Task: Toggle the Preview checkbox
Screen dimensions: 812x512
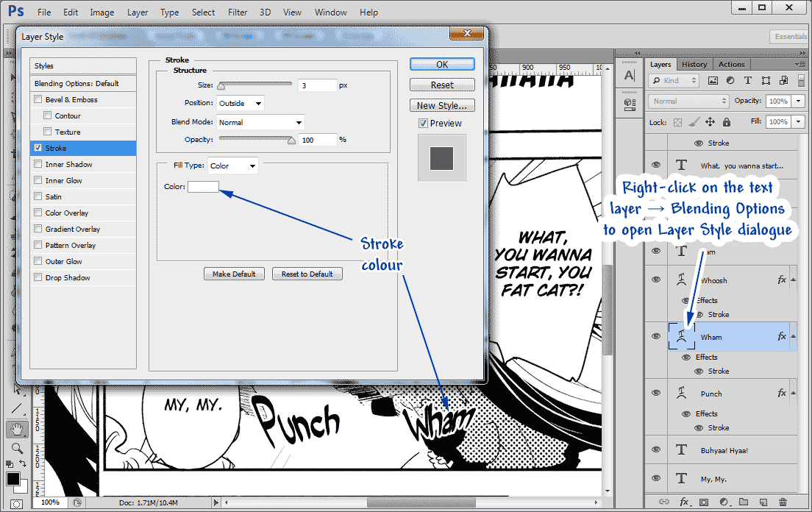Action: (x=423, y=123)
